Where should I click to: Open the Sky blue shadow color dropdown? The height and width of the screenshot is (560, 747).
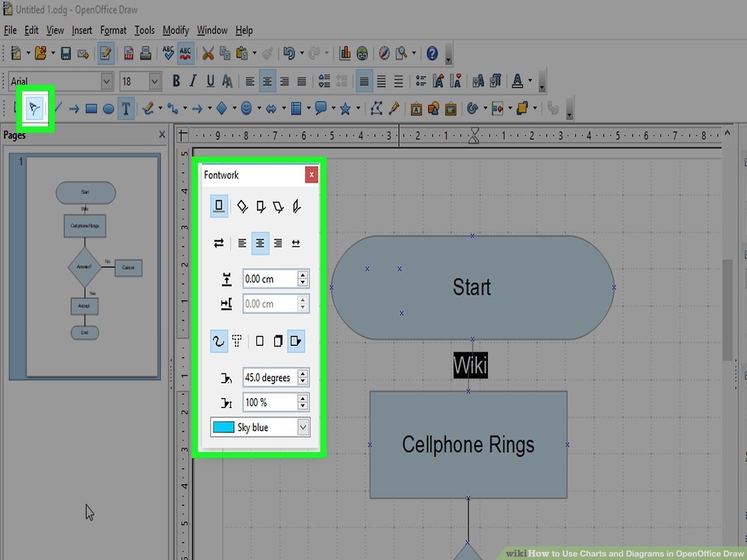(303, 427)
